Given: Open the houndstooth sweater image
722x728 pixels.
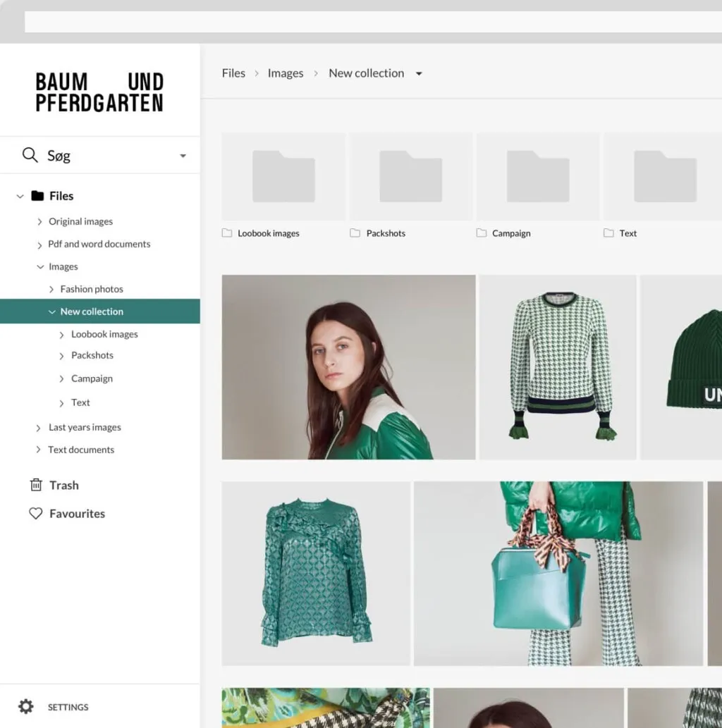Looking at the screenshot, I should click(558, 367).
